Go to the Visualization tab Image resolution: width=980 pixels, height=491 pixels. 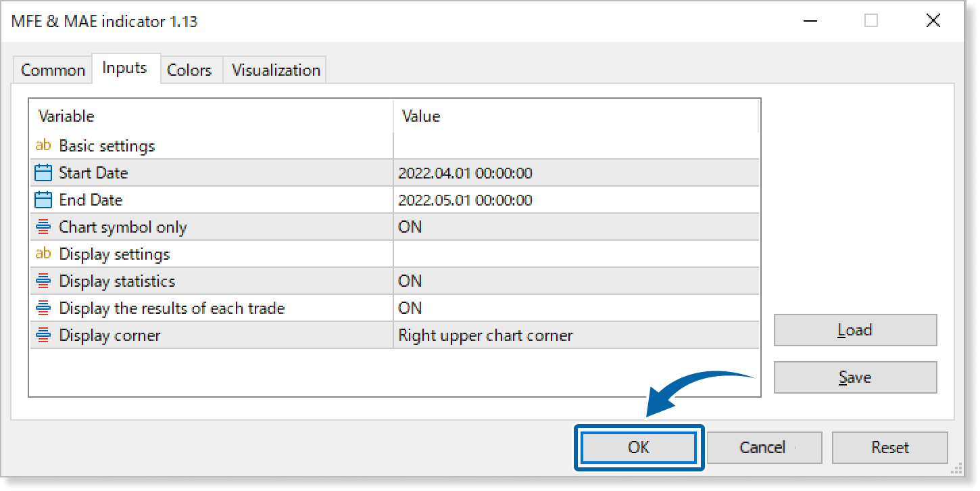tap(276, 70)
